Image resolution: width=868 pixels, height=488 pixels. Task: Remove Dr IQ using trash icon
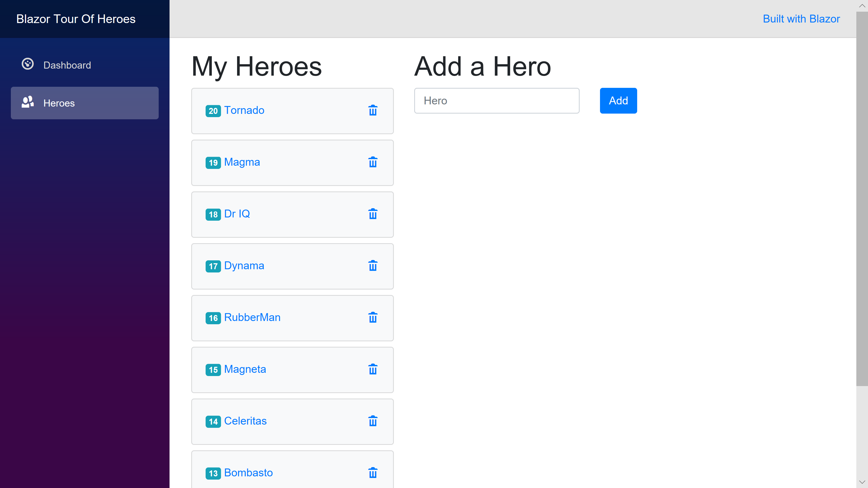click(373, 214)
